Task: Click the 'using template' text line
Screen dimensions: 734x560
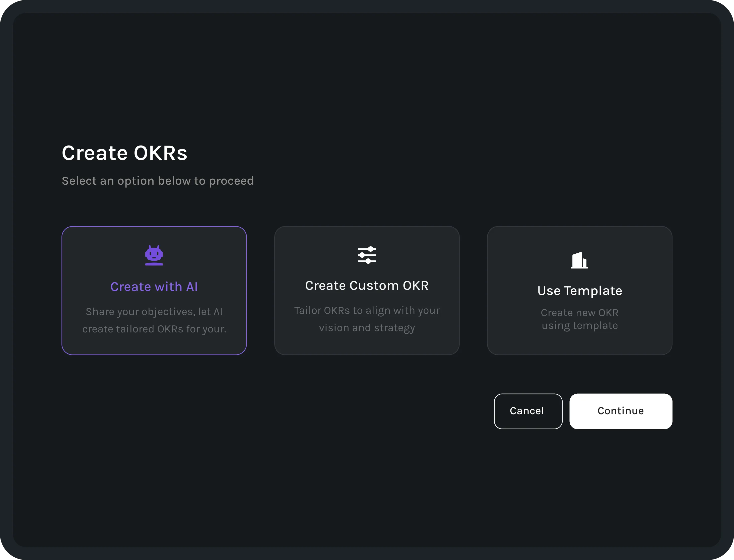Action: click(x=579, y=325)
